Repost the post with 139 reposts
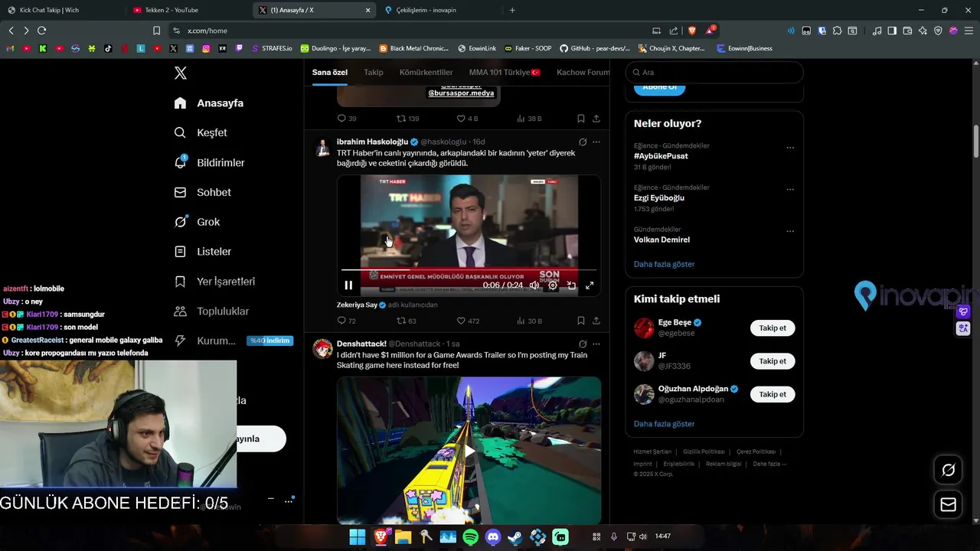The height and width of the screenshot is (551, 980). point(407,119)
